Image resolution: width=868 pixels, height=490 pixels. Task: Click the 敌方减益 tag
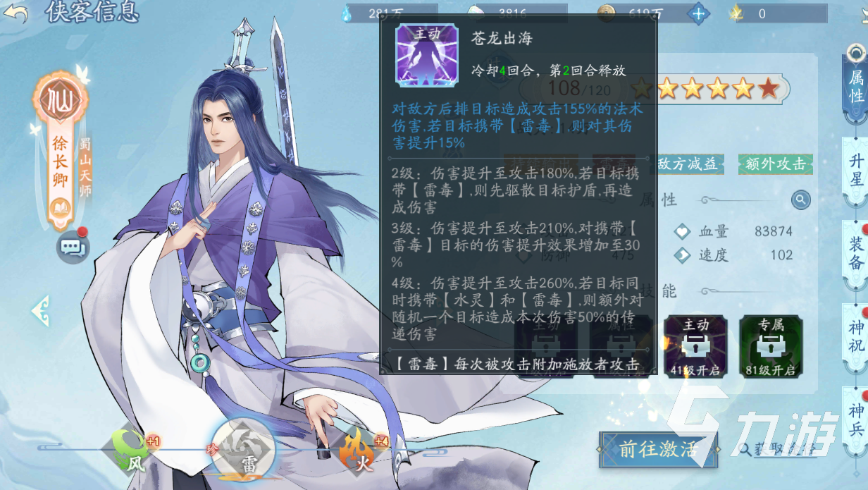688,164
